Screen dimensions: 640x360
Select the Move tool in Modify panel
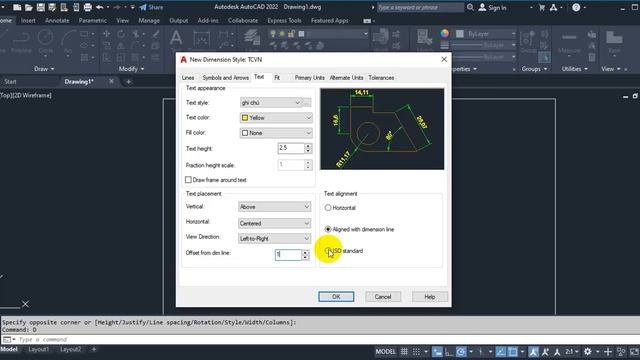(107, 34)
